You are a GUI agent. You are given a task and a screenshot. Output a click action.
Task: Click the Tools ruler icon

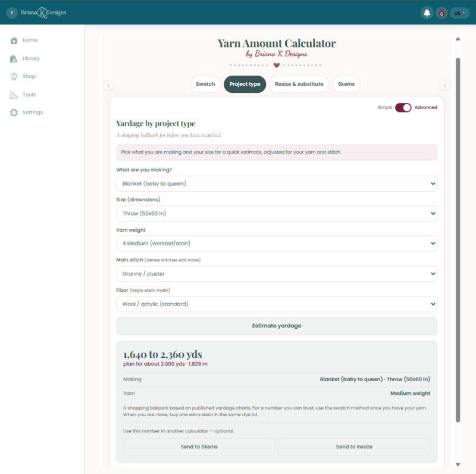tap(14, 95)
